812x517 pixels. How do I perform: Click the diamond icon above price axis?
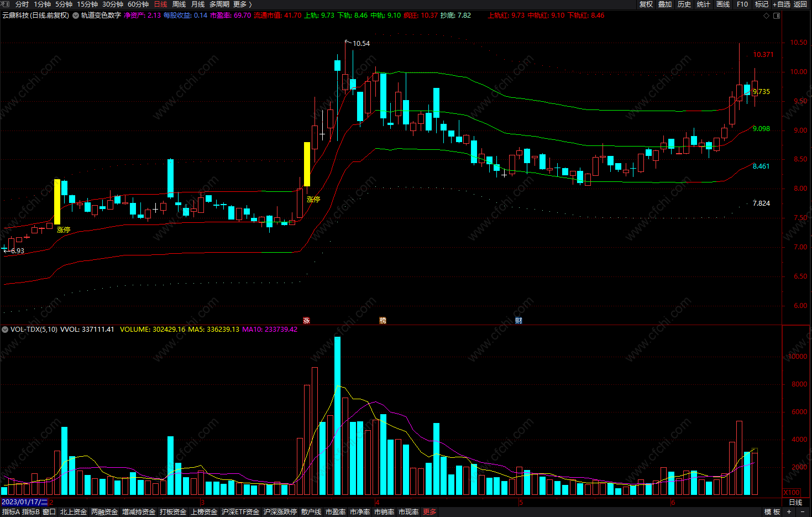[766, 15]
